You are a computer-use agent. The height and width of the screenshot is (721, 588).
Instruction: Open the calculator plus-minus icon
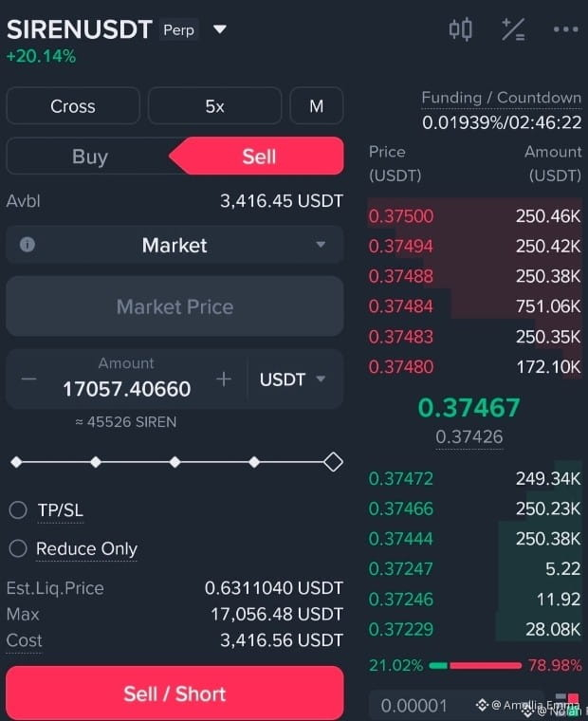pyautogui.click(x=513, y=29)
